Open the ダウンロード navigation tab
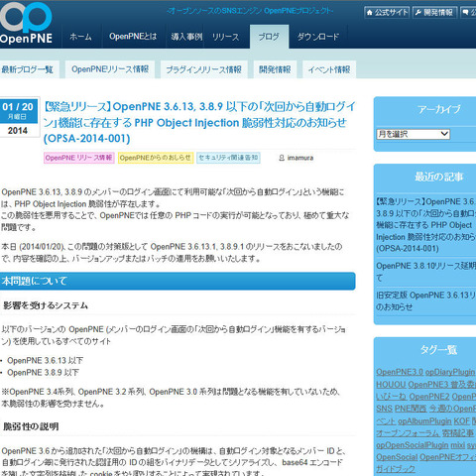Viewport: 476px width, 476px height. coord(318,37)
